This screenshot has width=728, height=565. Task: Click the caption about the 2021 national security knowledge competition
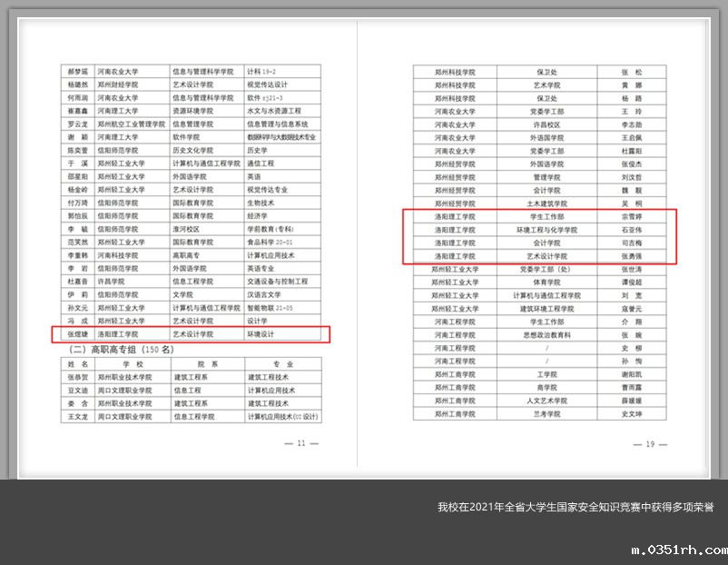coord(575,507)
